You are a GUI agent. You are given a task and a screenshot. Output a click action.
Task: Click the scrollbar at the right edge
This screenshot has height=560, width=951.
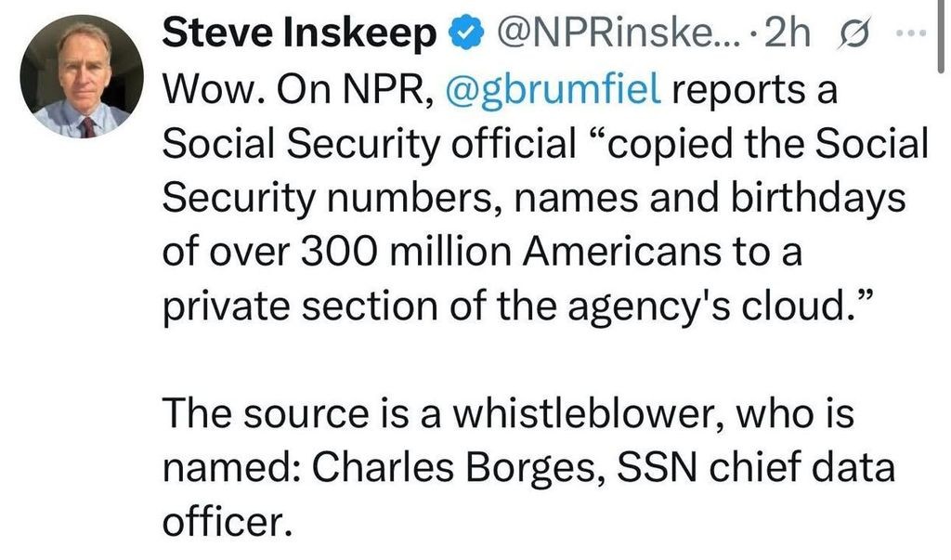click(941, 36)
